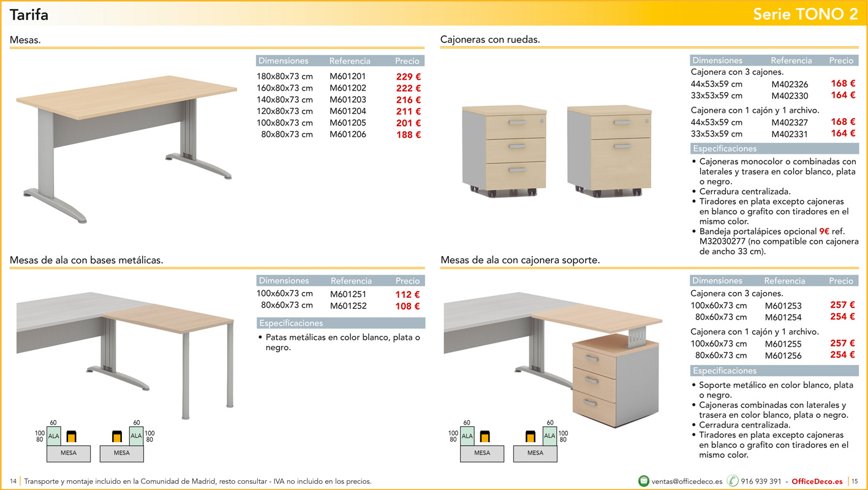
Task: Click dimension 120x80x73 cm
Action: click(284, 111)
